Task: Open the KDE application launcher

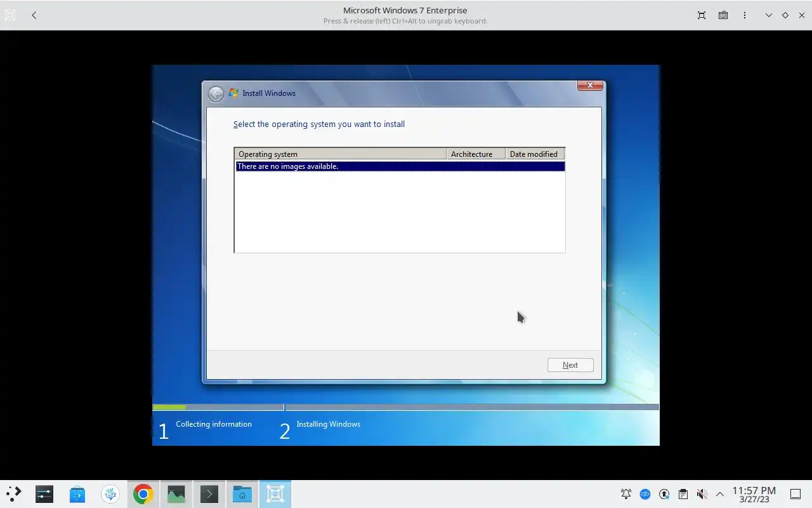Action: pyautogui.click(x=14, y=494)
